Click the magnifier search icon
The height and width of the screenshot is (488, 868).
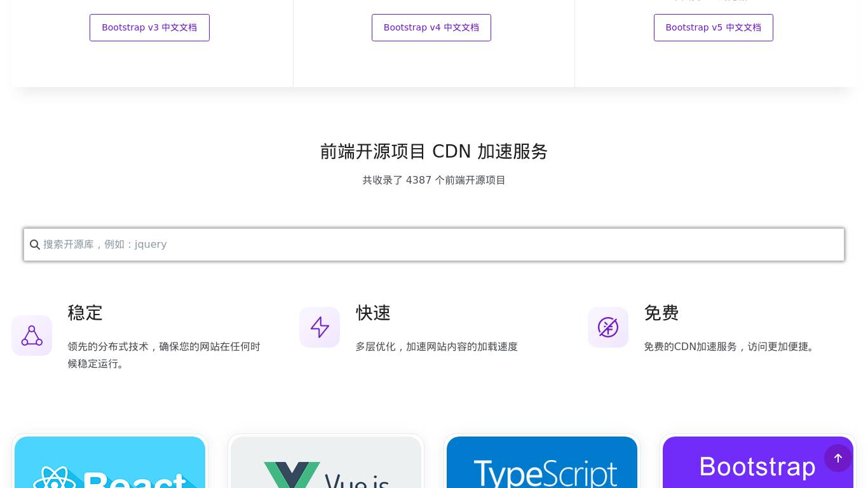point(35,245)
